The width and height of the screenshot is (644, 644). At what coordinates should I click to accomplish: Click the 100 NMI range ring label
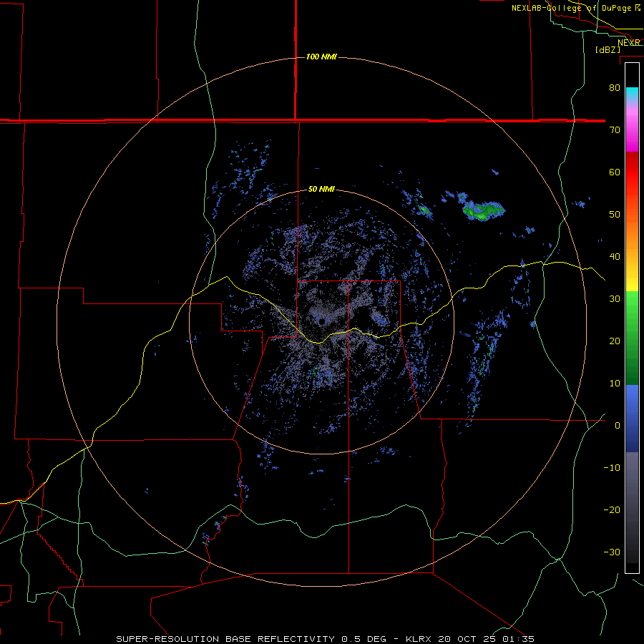(321, 57)
